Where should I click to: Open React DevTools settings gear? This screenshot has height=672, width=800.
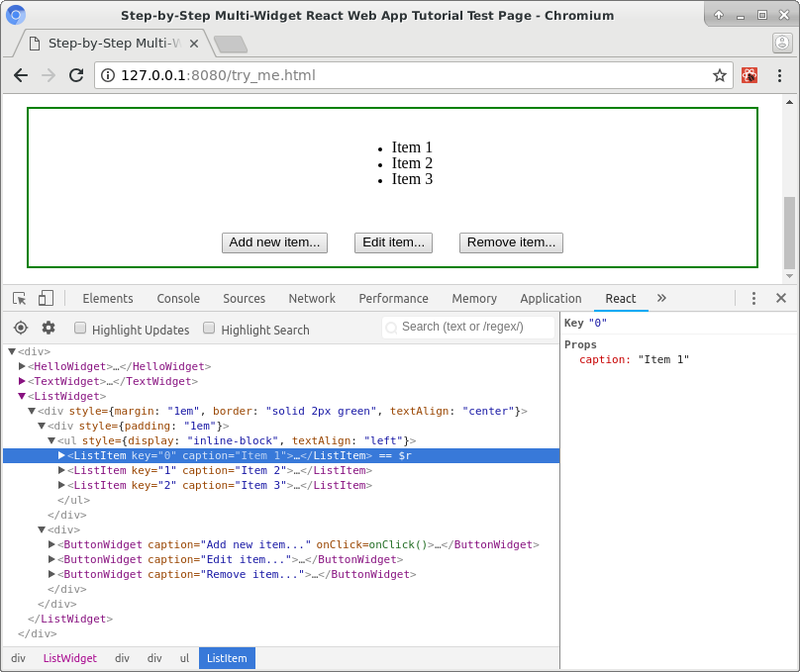[49, 328]
